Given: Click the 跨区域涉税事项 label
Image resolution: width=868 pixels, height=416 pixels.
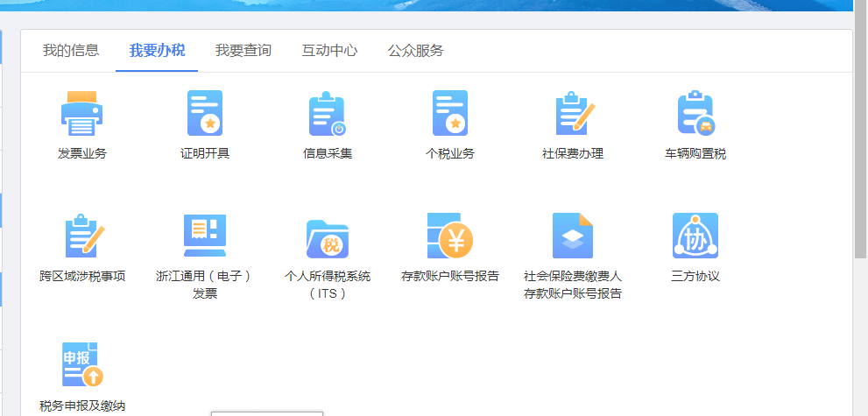Looking at the screenshot, I should pos(82,276).
